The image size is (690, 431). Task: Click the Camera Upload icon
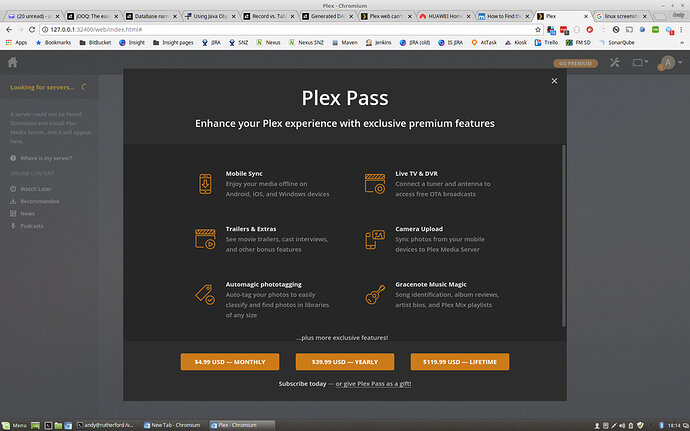point(375,239)
